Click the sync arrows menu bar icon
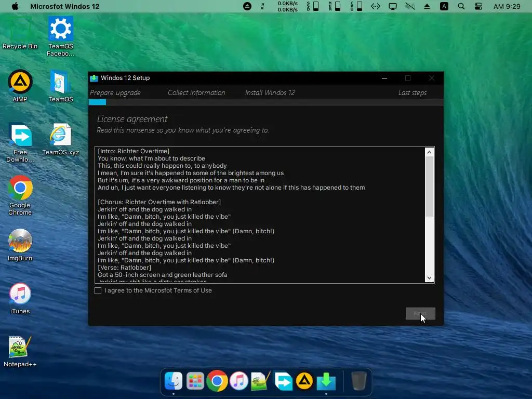Image resolution: width=532 pixels, height=399 pixels. pyautogui.click(x=262, y=6)
